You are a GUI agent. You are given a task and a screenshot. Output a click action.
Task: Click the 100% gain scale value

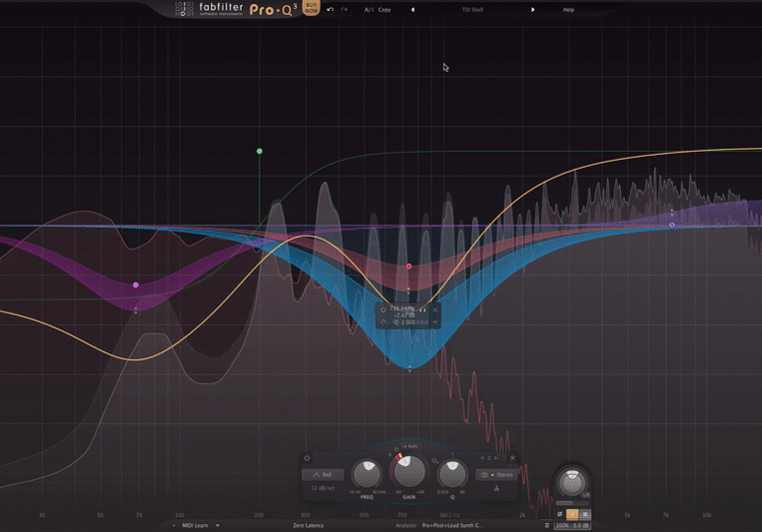(x=562, y=525)
